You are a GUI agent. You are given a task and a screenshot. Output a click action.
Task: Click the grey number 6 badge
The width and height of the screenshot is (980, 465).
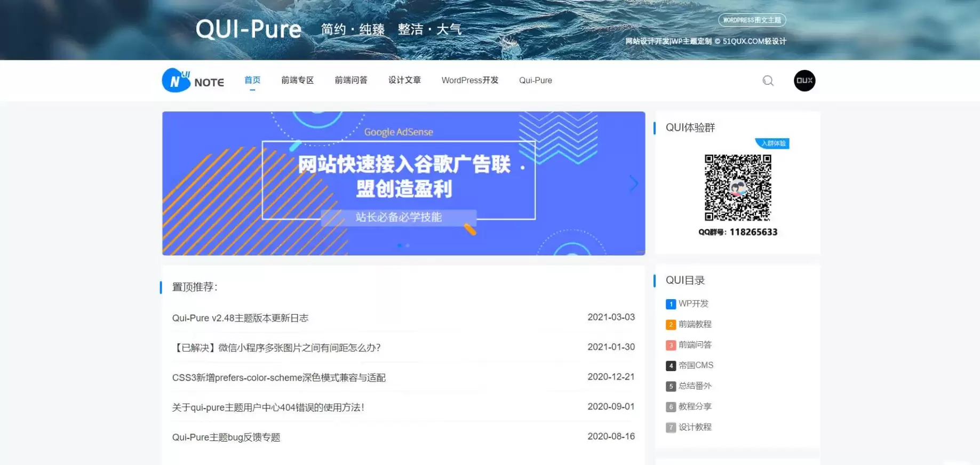coord(671,407)
